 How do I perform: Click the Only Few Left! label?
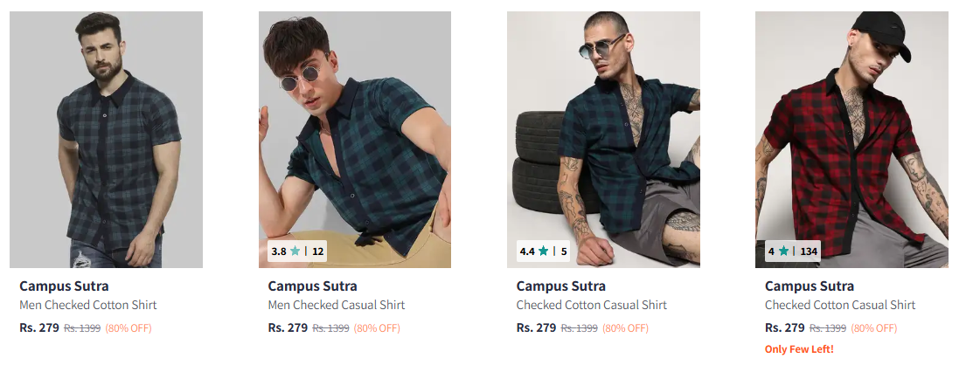(799, 349)
